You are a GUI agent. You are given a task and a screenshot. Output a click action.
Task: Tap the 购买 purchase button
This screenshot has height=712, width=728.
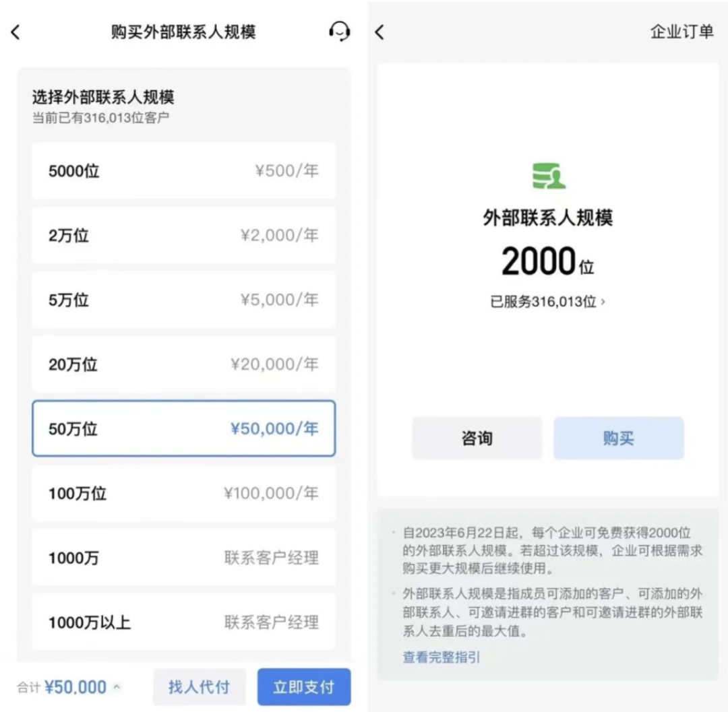pyautogui.click(x=618, y=438)
